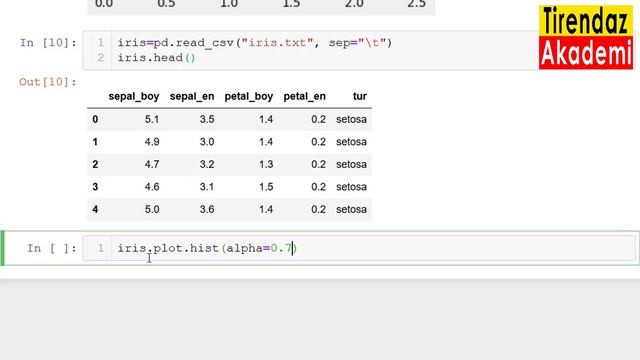Click sepal_en value 3.0
This screenshot has height=360, width=640.
tap(207, 142)
